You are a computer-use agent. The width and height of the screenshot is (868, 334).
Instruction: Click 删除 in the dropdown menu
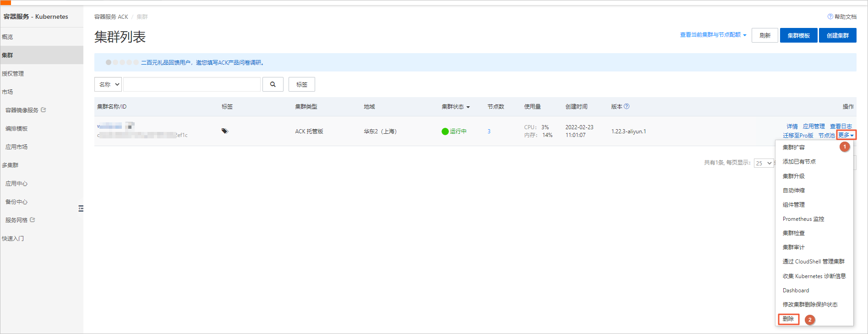788,319
